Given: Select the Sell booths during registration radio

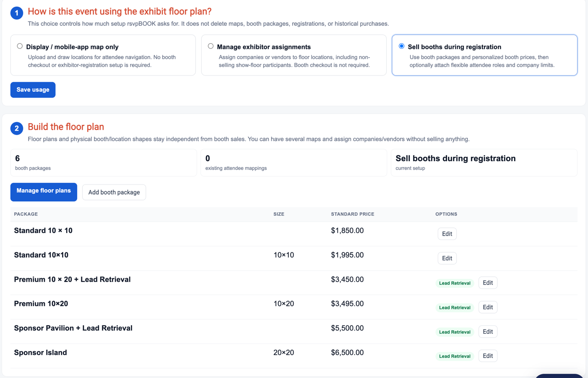Looking at the screenshot, I should pos(402,46).
